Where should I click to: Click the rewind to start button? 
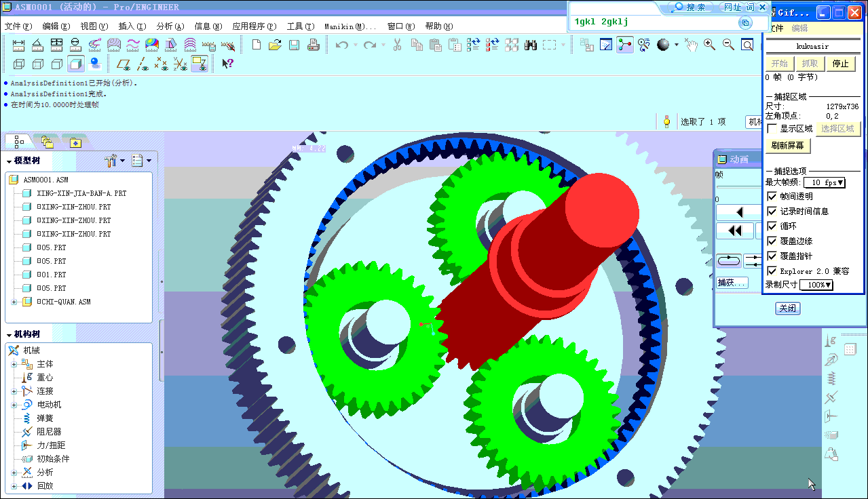tap(735, 231)
